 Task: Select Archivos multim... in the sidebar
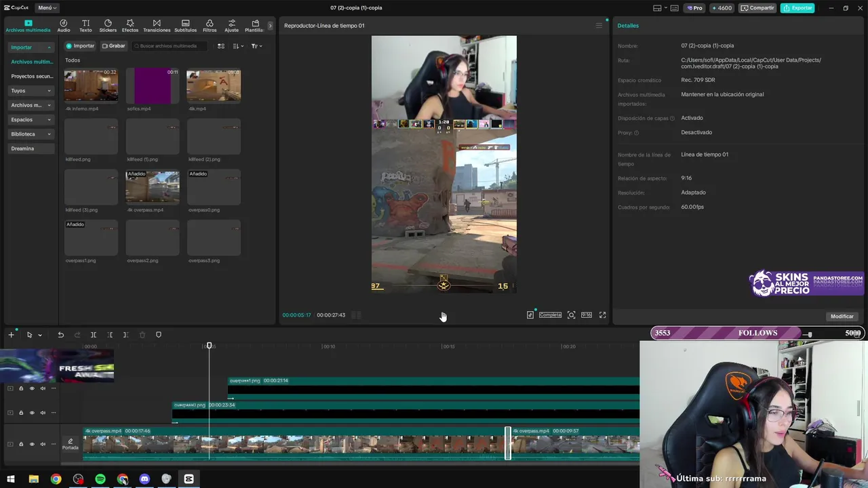32,62
